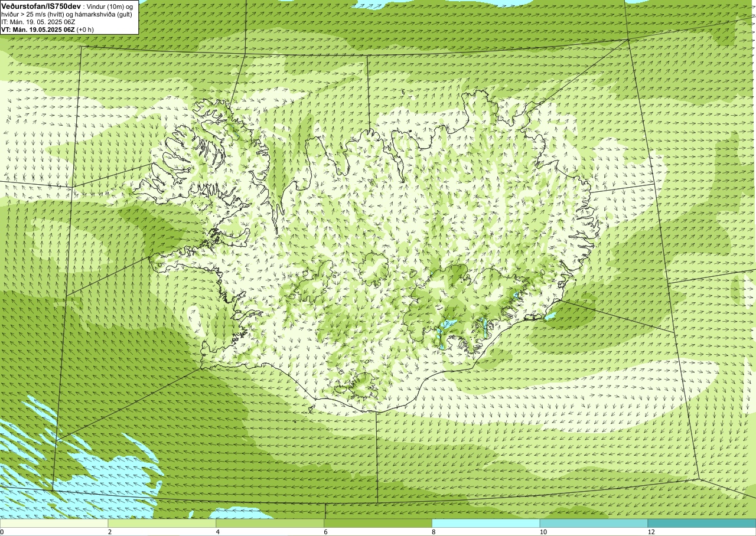The image size is (756, 536).
Task: Select the dark green 6–8 m/s legend swatch
Action: [378, 523]
